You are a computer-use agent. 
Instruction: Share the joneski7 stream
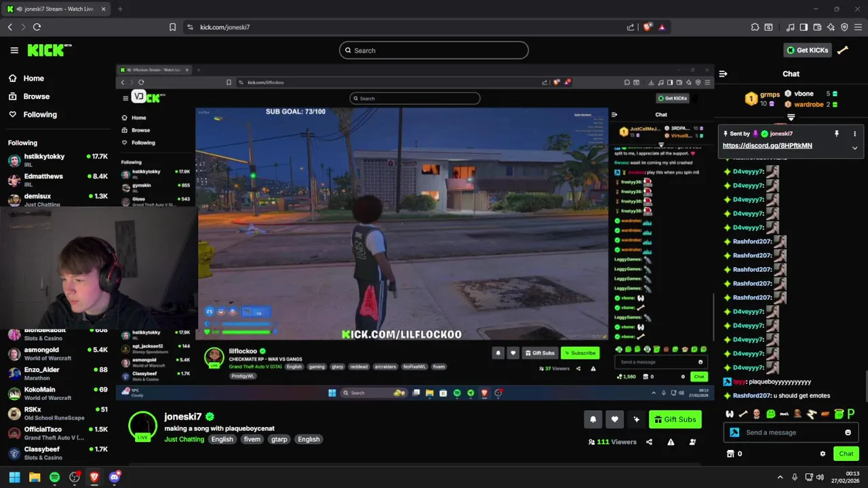(649, 442)
